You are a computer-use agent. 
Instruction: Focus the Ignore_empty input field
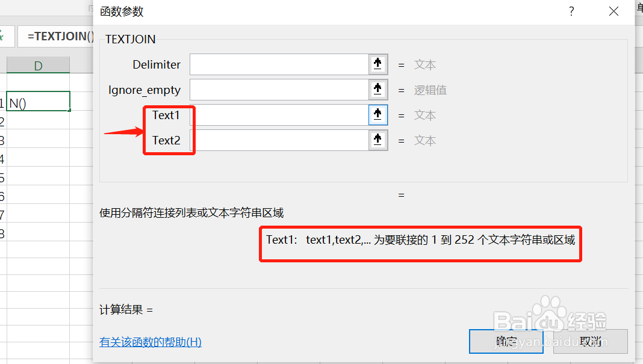coord(279,90)
